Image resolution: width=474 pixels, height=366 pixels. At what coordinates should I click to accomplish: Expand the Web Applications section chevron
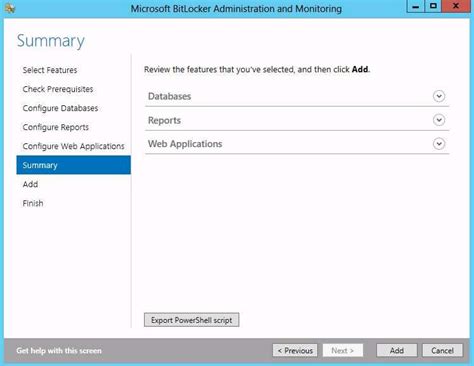click(439, 144)
